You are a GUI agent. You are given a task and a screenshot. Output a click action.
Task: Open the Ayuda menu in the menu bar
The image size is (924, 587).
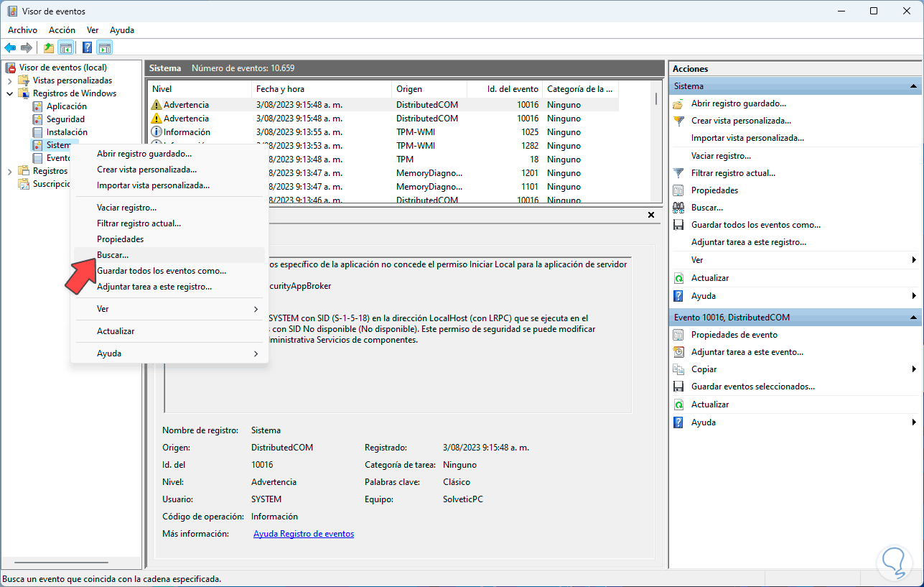(122, 30)
